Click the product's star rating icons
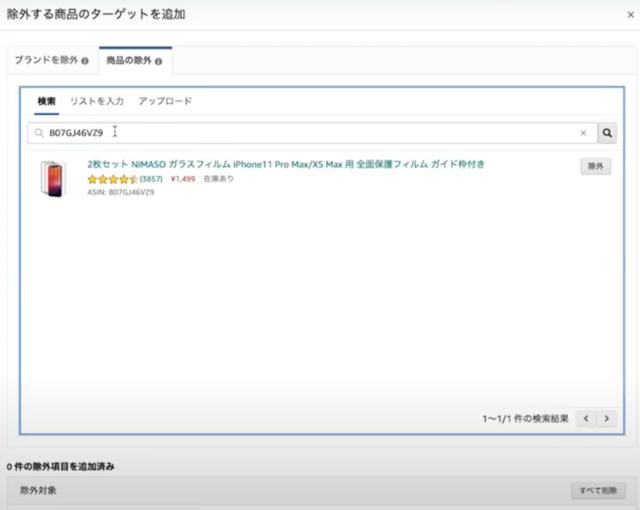This screenshot has width=640, height=510. [x=112, y=179]
